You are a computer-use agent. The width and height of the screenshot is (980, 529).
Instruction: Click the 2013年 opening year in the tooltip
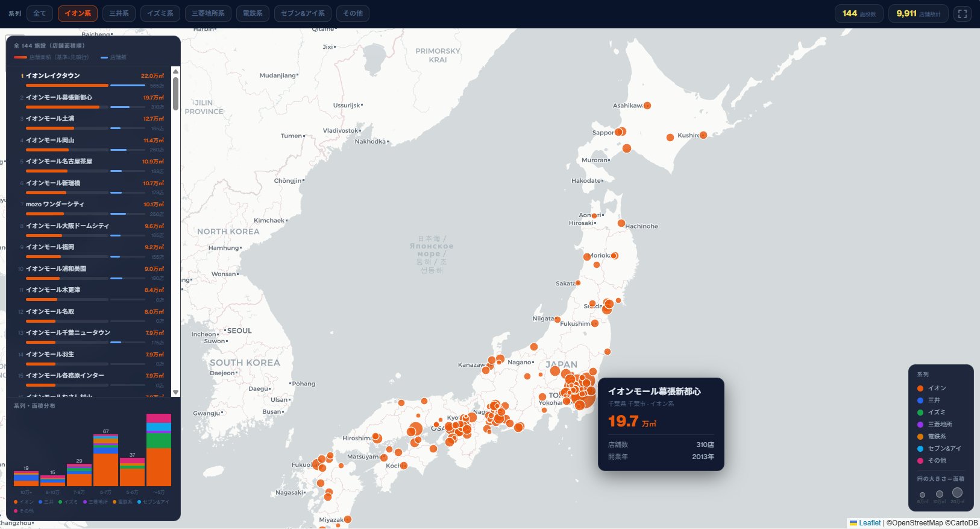coord(703,457)
